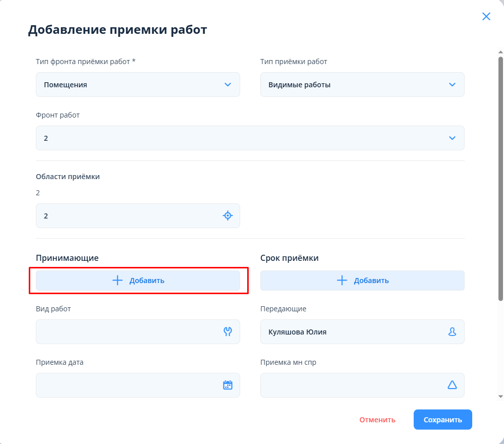Expand the Тип фронта приёмки работ dropdown
The height and width of the screenshot is (444, 504).
click(x=228, y=85)
